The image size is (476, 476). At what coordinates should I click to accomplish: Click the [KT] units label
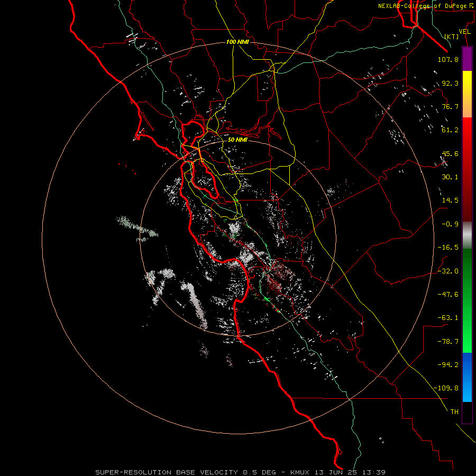point(452,36)
